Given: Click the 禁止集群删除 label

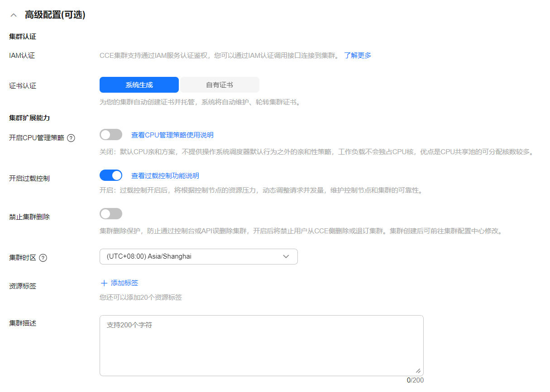Looking at the screenshot, I should 29,217.
